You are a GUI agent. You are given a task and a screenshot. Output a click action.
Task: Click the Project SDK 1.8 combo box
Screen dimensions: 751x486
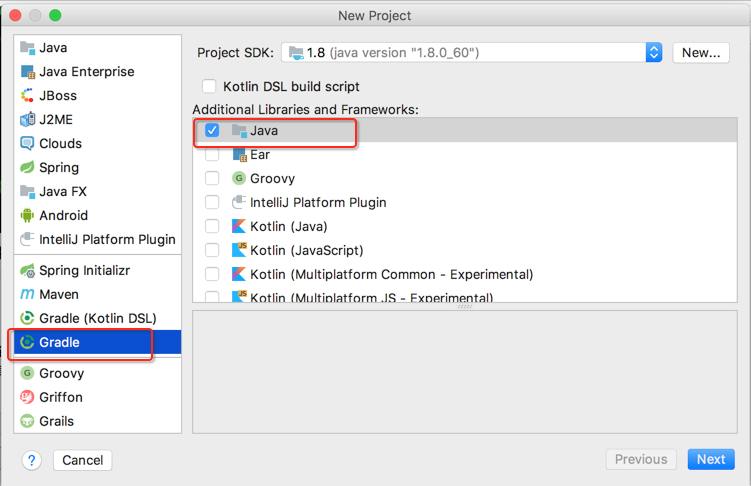(x=472, y=53)
